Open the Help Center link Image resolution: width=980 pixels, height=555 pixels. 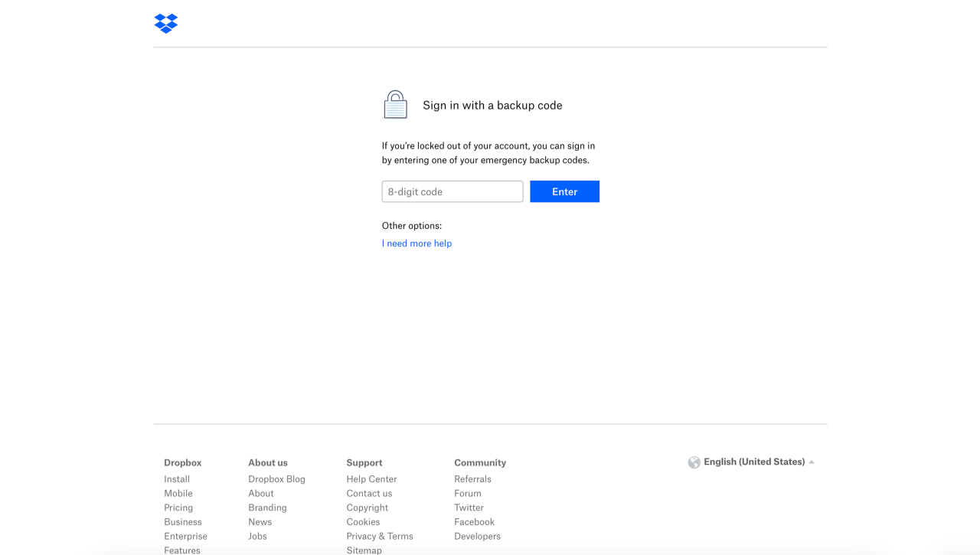tap(371, 478)
